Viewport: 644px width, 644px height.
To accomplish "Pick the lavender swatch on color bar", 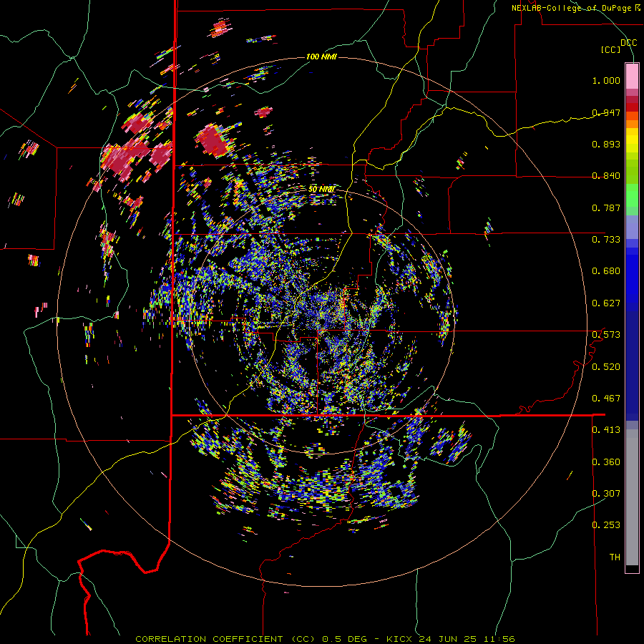I will (632, 227).
